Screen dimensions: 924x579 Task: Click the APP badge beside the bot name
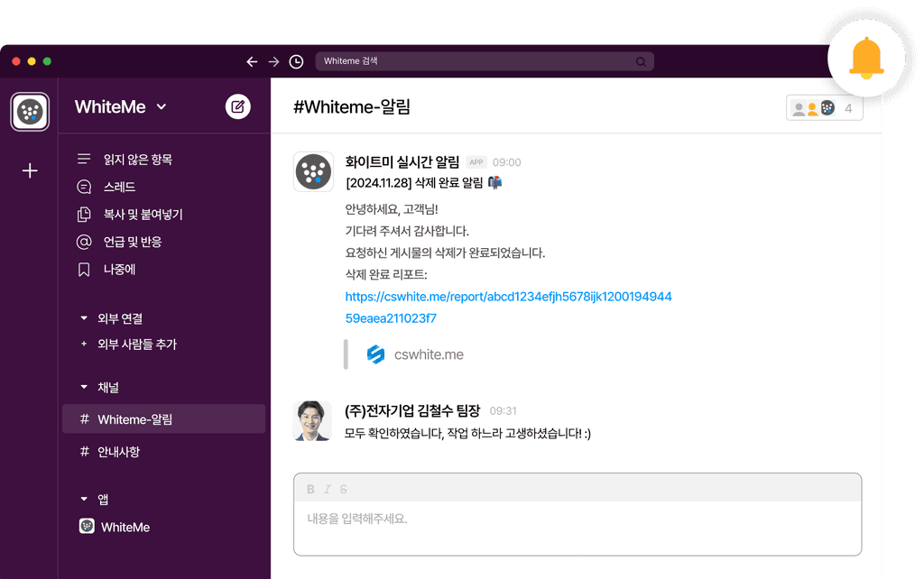click(476, 162)
